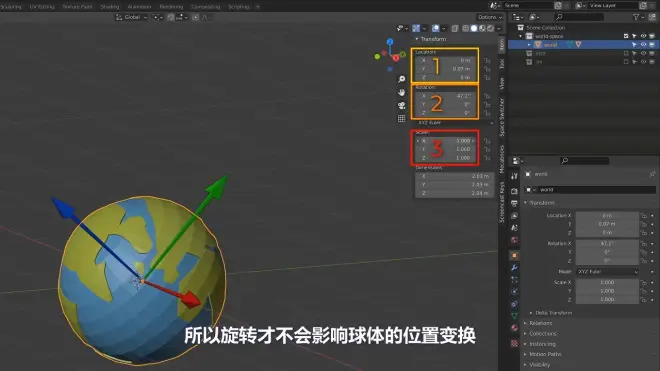Open the snap settings dropdown

[182, 17]
